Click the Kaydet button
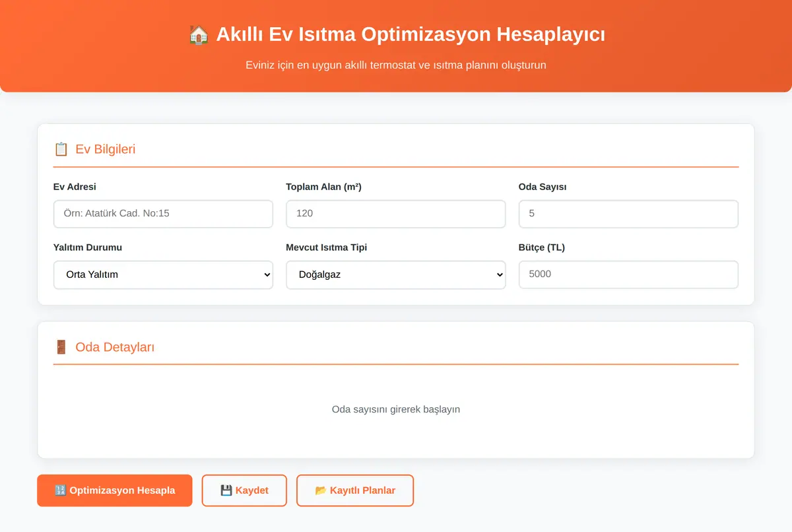792x532 pixels. point(244,490)
